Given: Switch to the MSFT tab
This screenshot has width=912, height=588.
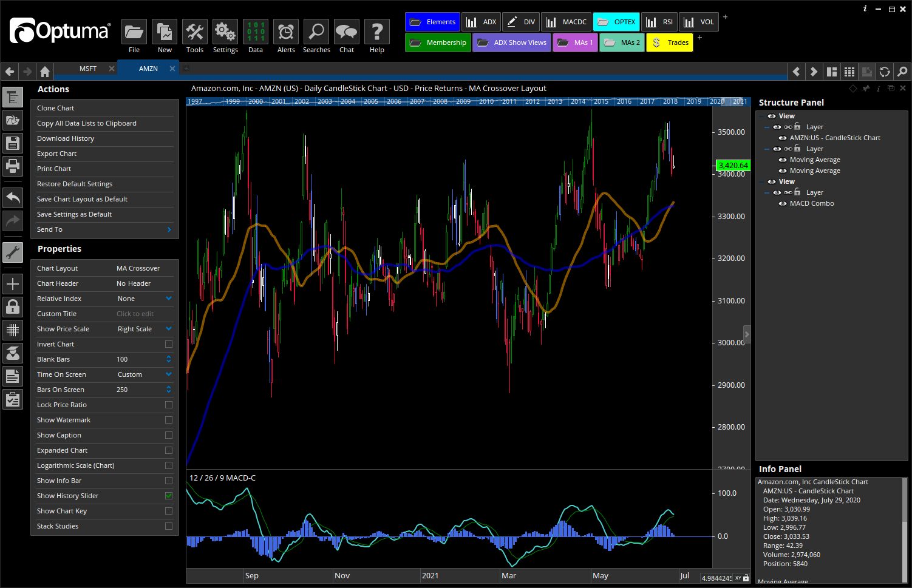Looking at the screenshot, I should tap(88, 69).
